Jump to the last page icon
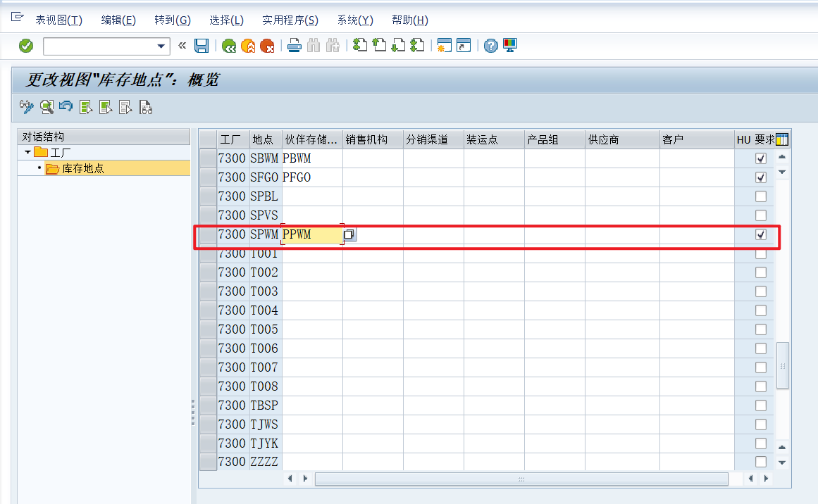The height and width of the screenshot is (504, 818). (417, 45)
